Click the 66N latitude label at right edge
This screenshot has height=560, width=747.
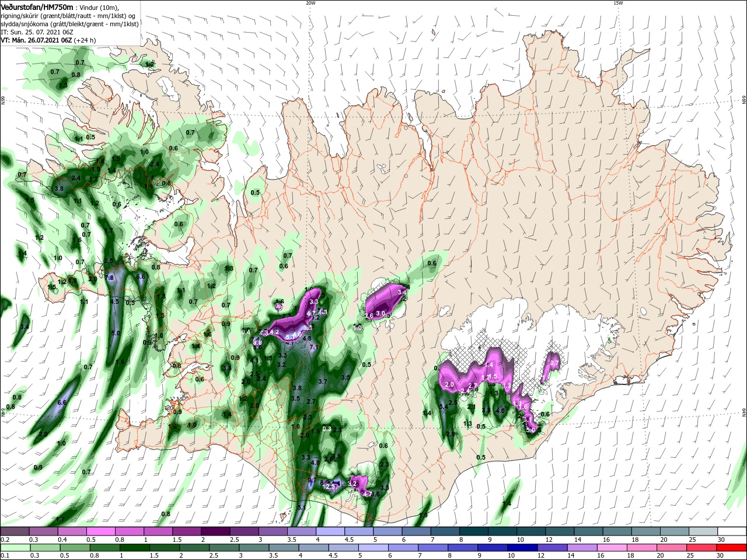pyautogui.click(x=743, y=101)
